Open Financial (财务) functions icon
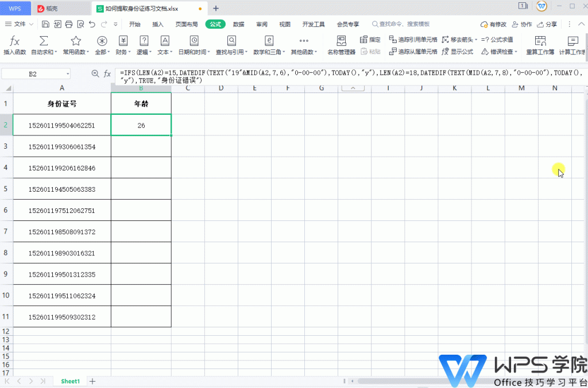The image size is (588, 388). coord(123,41)
